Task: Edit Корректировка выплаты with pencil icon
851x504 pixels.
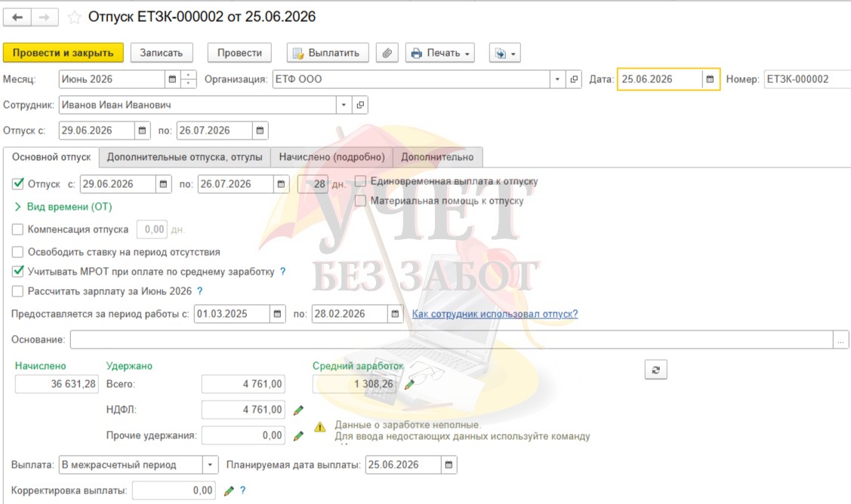Action: tap(229, 490)
